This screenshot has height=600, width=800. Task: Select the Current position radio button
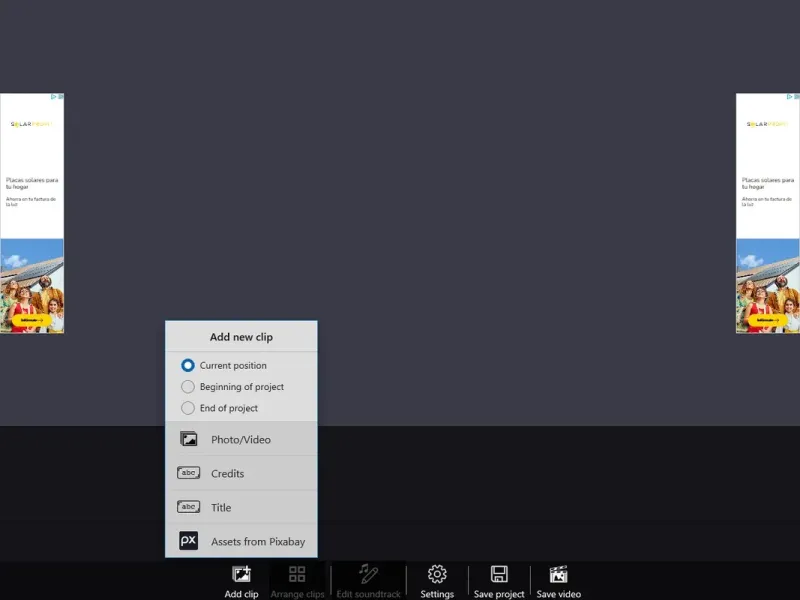(188, 365)
